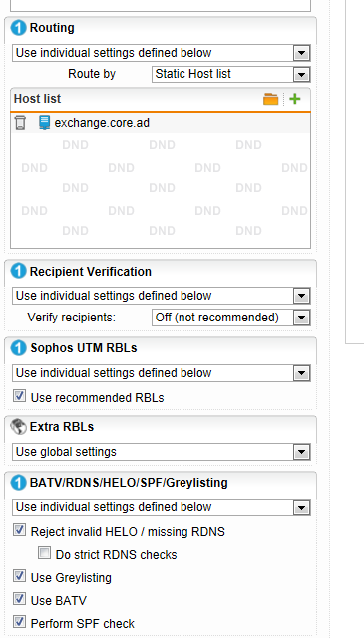Open the Routing settings mode dropdown

click(x=162, y=53)
